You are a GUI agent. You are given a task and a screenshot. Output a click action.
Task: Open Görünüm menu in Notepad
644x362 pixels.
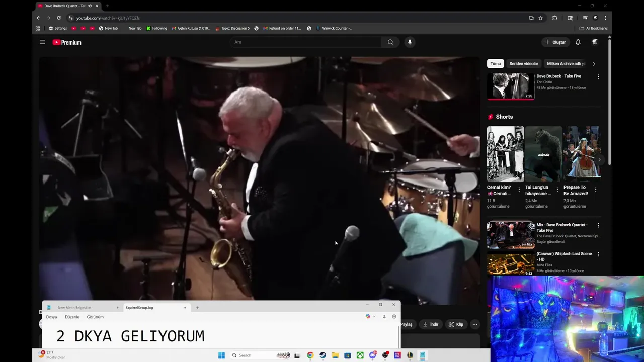coord(95,317)
